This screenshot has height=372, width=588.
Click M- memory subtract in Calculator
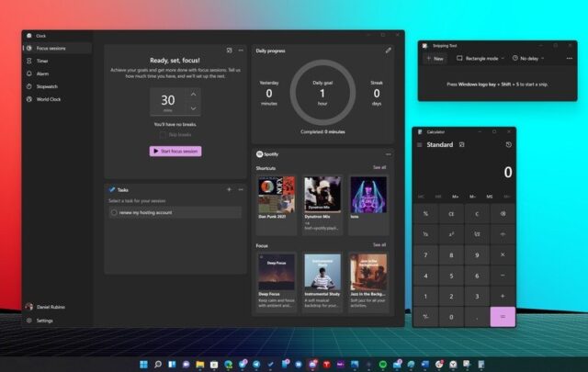pyautogui.click(x=472, y=197)
